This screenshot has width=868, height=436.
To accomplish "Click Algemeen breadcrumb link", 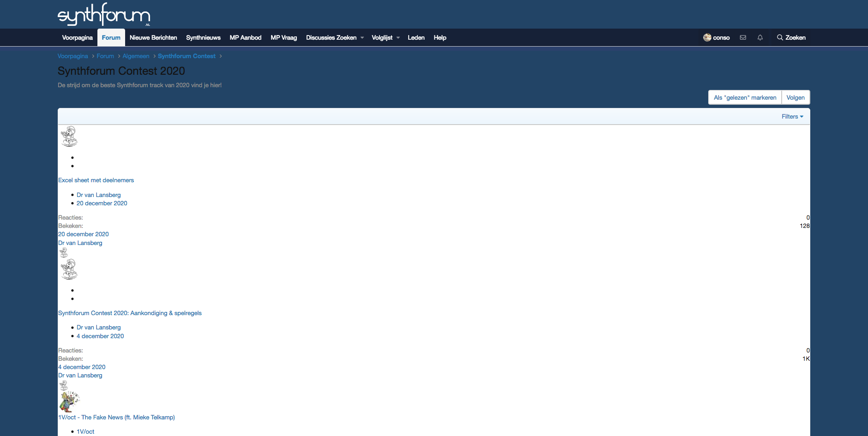I will 136,56.
